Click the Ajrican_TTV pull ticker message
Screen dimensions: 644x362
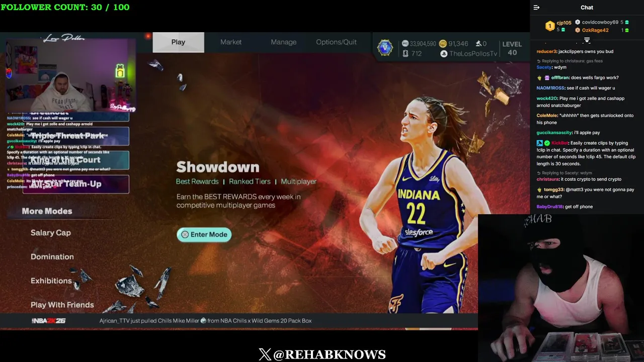(205, 321)
